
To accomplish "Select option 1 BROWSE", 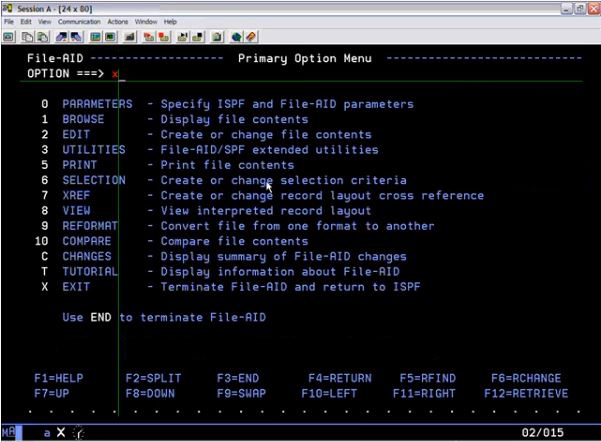I will point(73,119).
